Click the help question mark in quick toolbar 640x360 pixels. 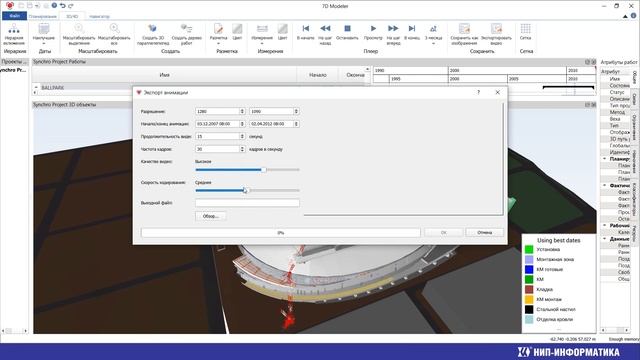tap(54, 6)
